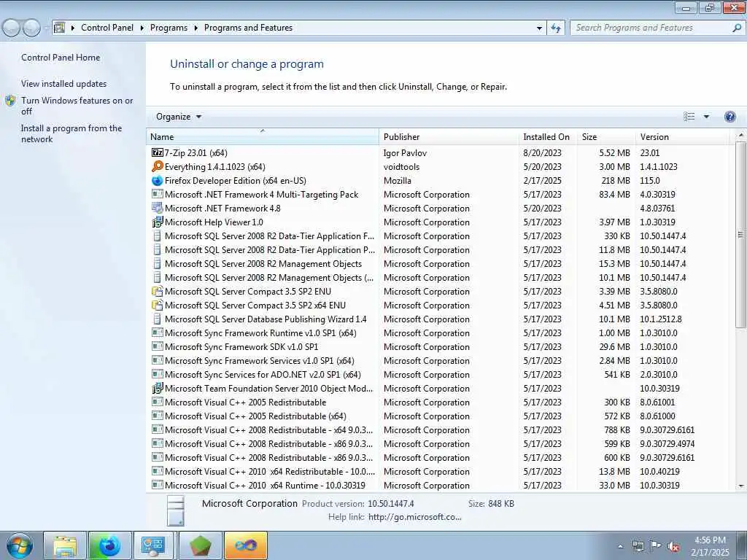The height and width of the screenshot is (560, 747).
Task: Open the go.microsoft.com help link
Action: pyautogui.click(x=414, y=517)
